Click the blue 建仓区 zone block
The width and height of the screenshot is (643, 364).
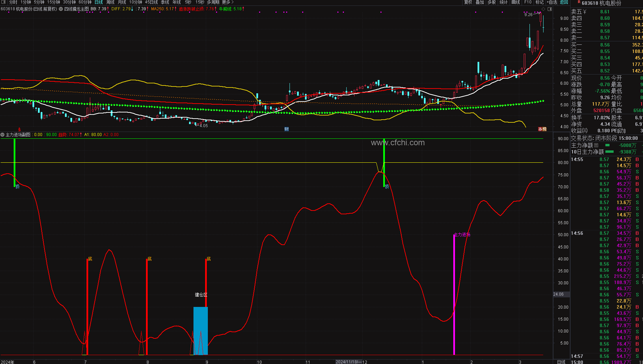point(201,331)
